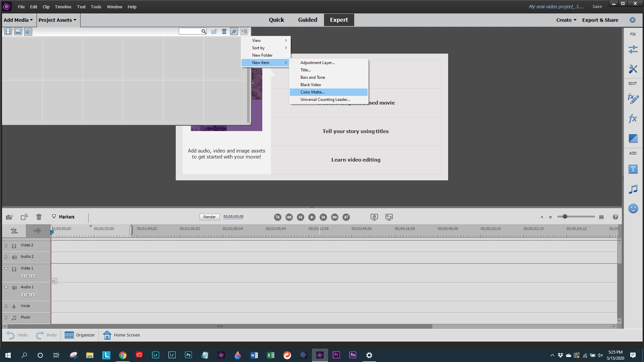Click the trash icon in timeline toolbar
The image size is (644, 362).
pos(39,217)
